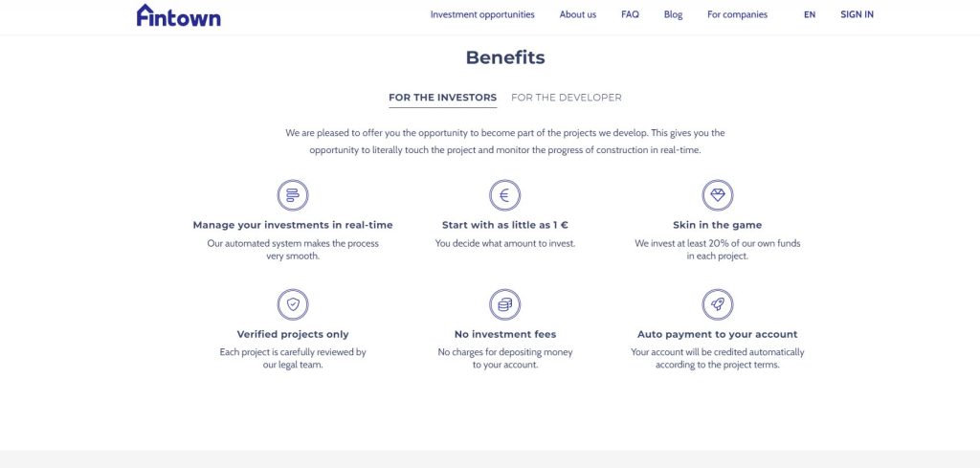Switch to For the Developer tab

tap(567, 98)
